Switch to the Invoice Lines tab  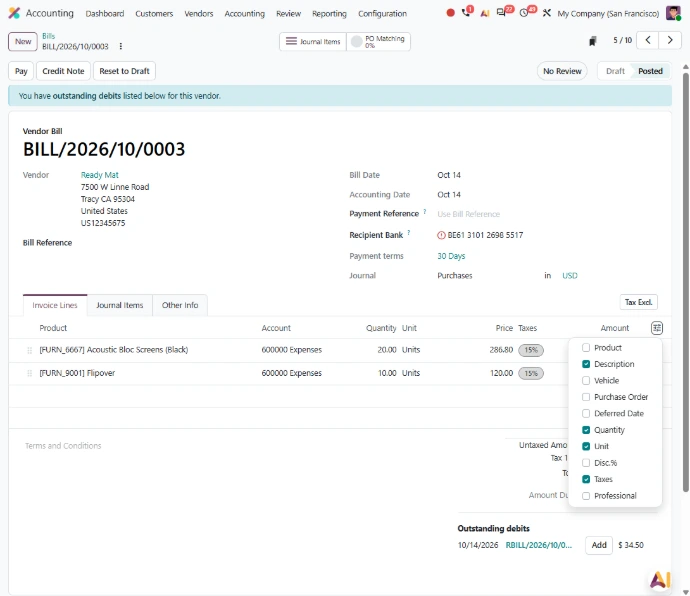click(55, 305)
